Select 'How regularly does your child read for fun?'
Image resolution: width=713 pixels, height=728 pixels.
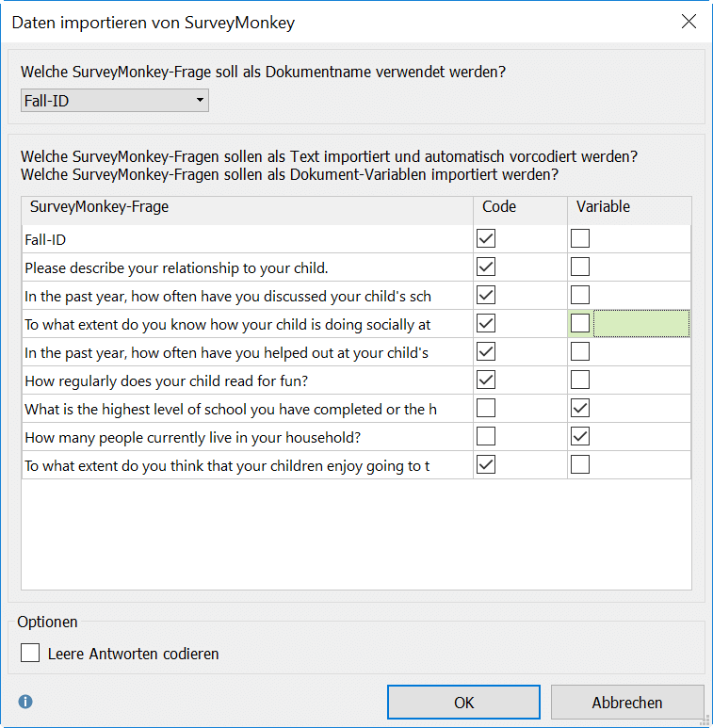pos(166,381)
